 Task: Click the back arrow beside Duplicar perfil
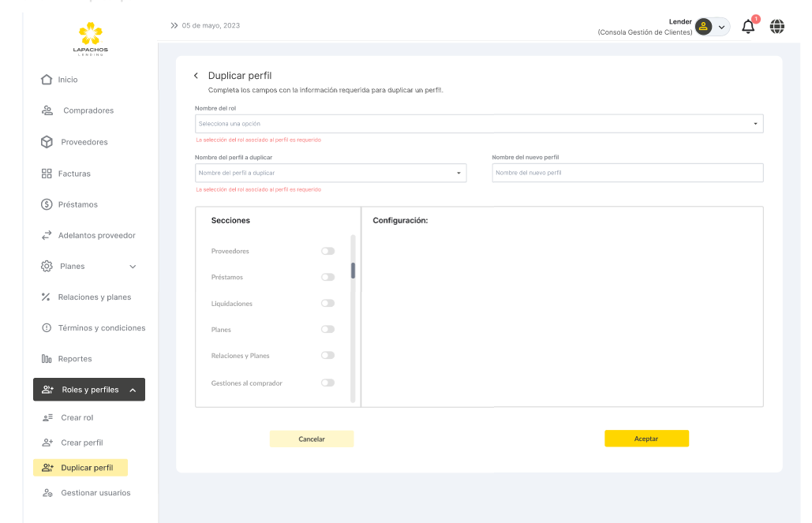[x=196, y=76]
